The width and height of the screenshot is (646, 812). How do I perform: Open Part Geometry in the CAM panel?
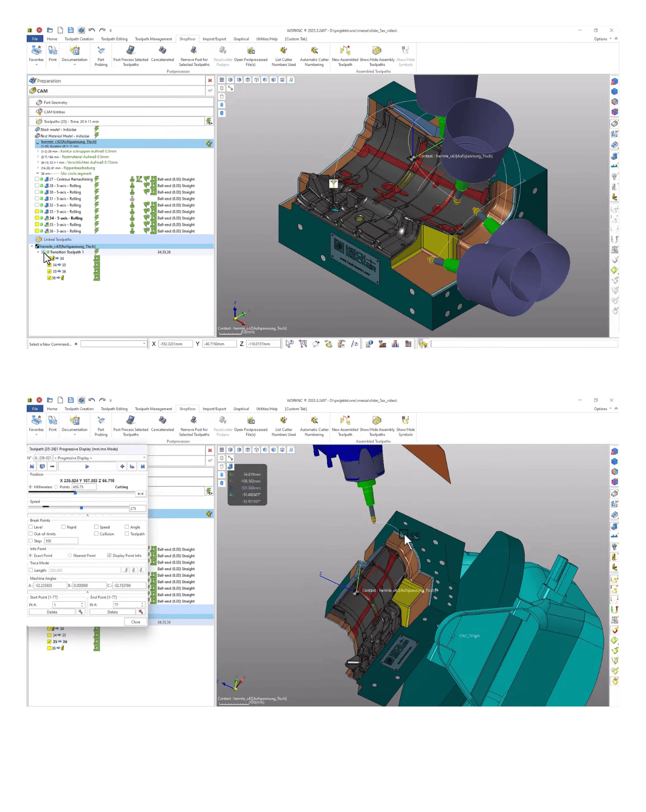point(55,103)
